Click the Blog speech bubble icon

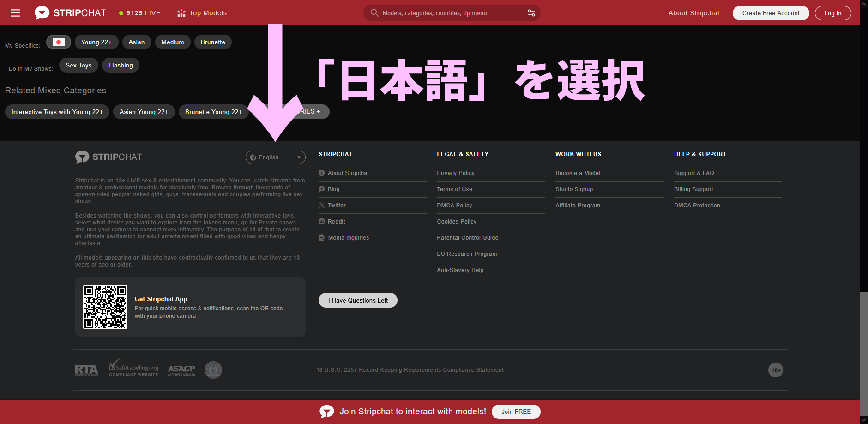click(x=322, y=189)
